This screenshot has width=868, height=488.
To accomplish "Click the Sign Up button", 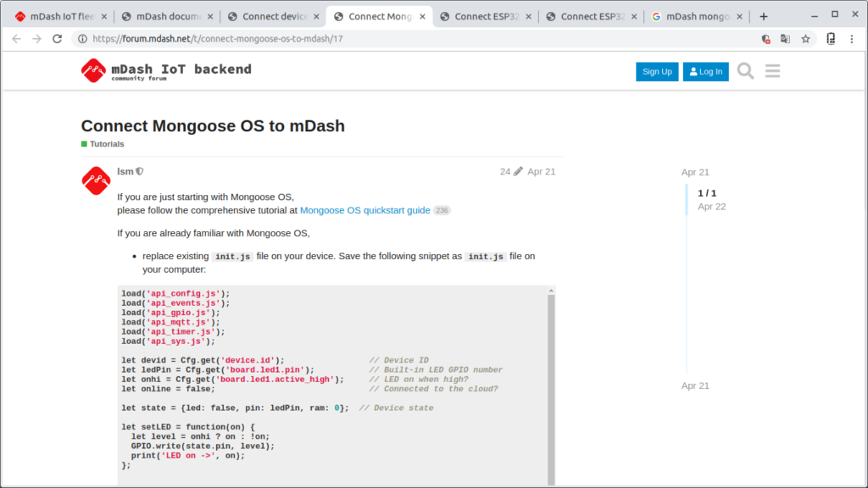I will point(657,71).
